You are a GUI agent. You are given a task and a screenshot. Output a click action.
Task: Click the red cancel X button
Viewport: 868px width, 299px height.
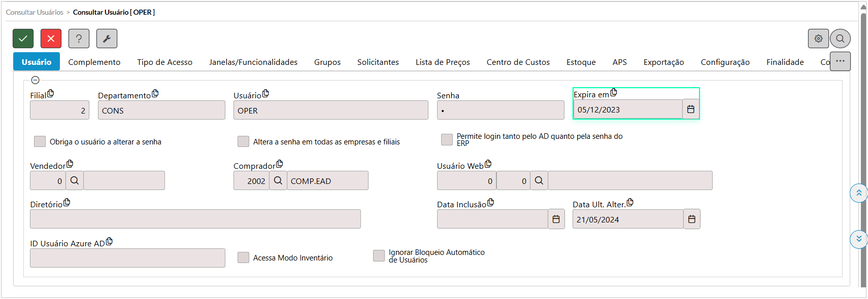pyautogui.click(x=51, y=39)
